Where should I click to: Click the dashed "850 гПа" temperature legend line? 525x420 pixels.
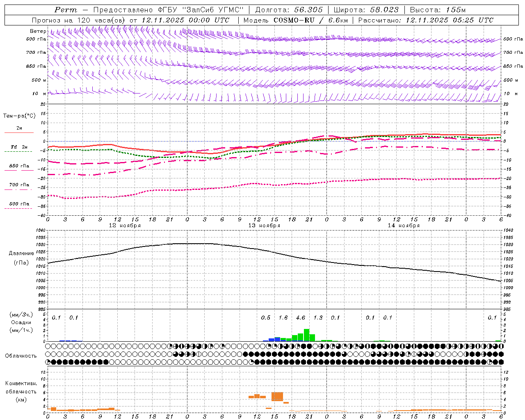(19, 170)
